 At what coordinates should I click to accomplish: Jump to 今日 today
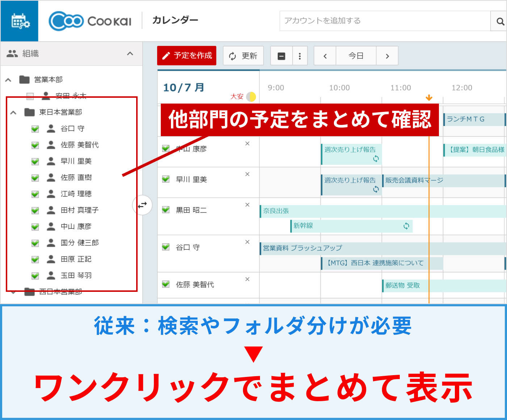click(x=356, y=56)
